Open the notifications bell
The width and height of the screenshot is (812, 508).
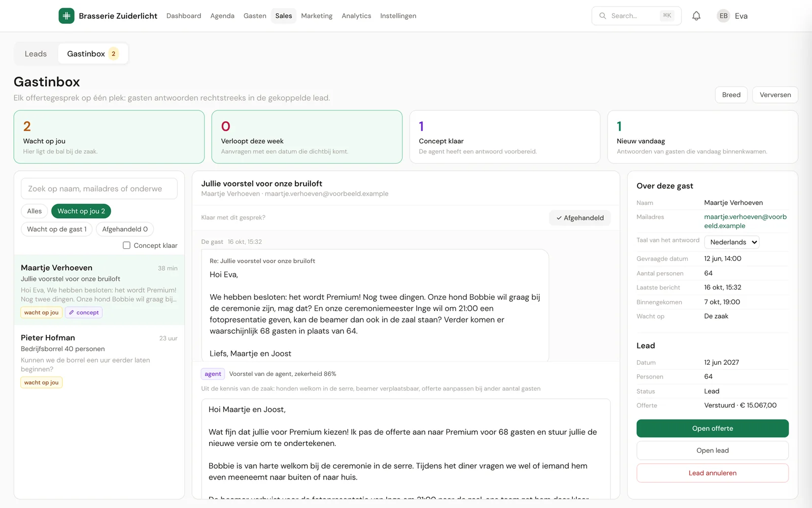point(696,16)
